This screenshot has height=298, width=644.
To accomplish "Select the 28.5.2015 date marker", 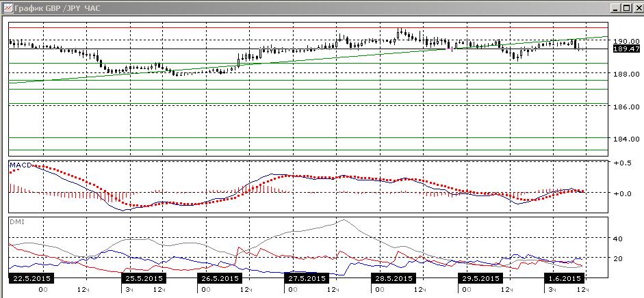I will point(393,278).
